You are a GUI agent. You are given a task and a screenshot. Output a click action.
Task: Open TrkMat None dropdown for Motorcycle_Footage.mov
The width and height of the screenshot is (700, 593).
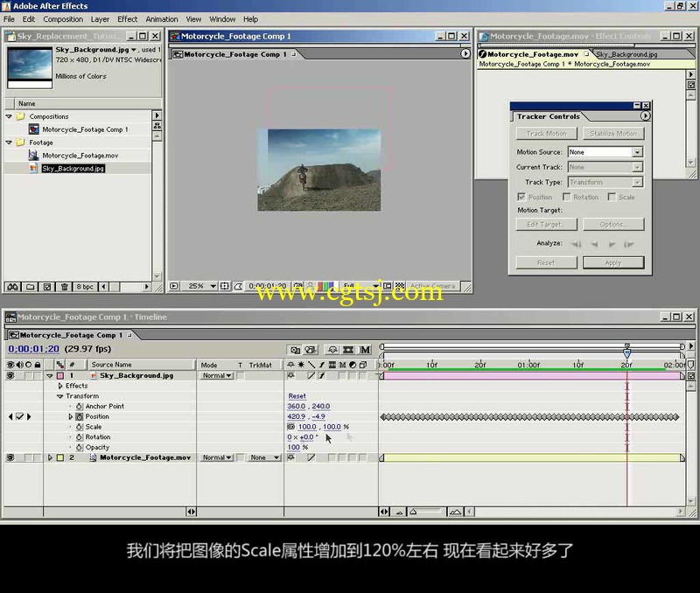(x=264, y=457)
